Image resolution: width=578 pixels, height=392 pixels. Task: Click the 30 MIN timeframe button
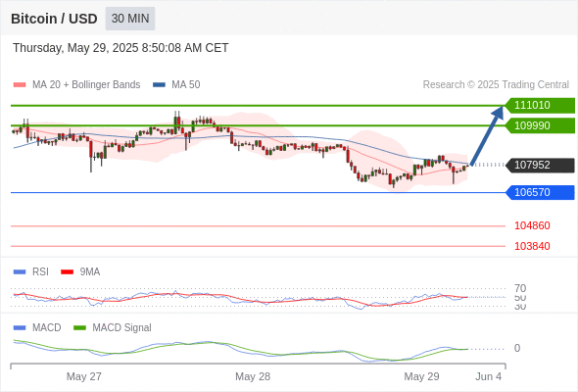tap(130, 19)
